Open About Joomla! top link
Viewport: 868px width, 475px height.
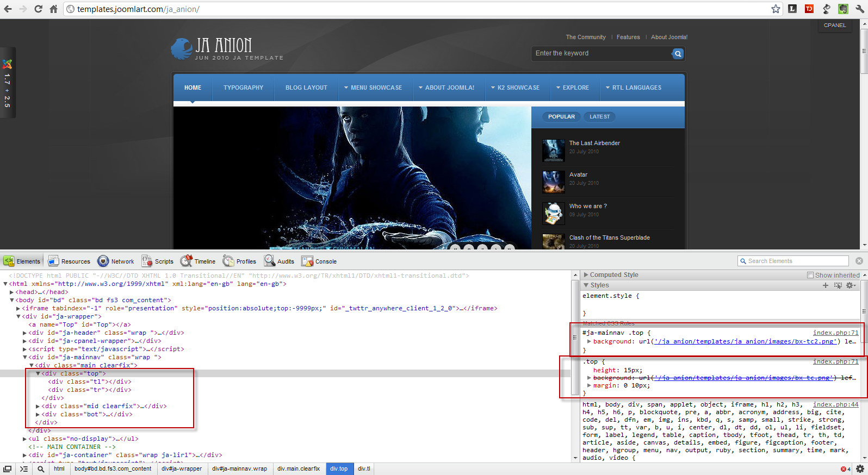pos(669,37)
